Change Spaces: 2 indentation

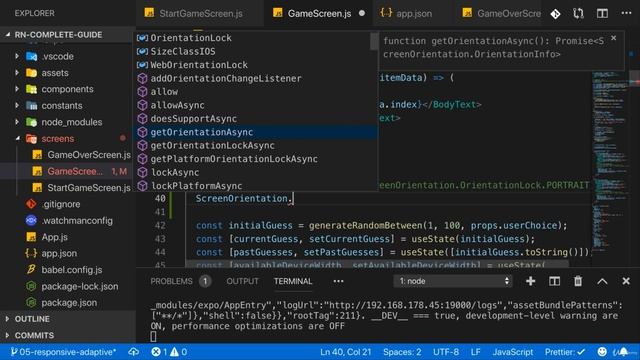(x=402, y=352)
